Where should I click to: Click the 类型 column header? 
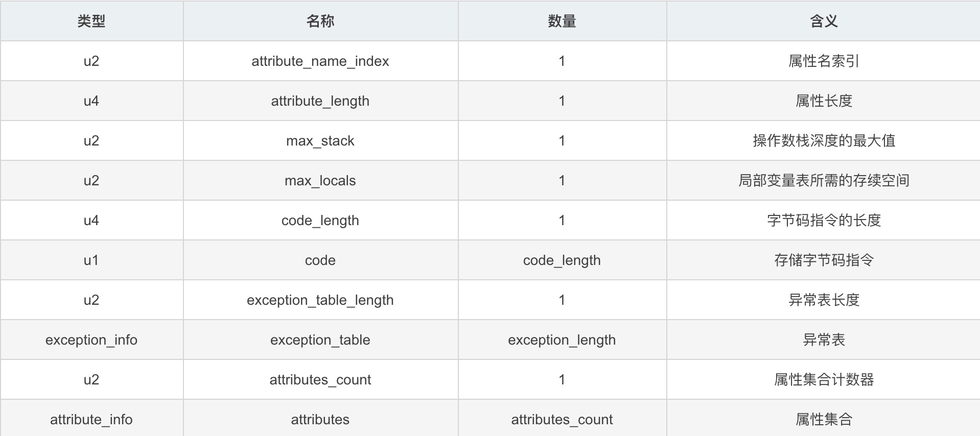[x=91, y=21]
